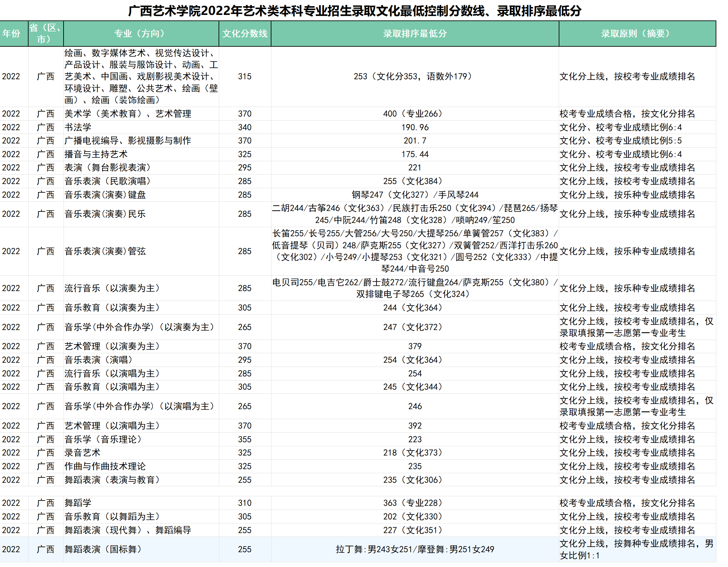728x567 pixels.
Task: Select the value 255（文化384）
Action: point(415,181)
